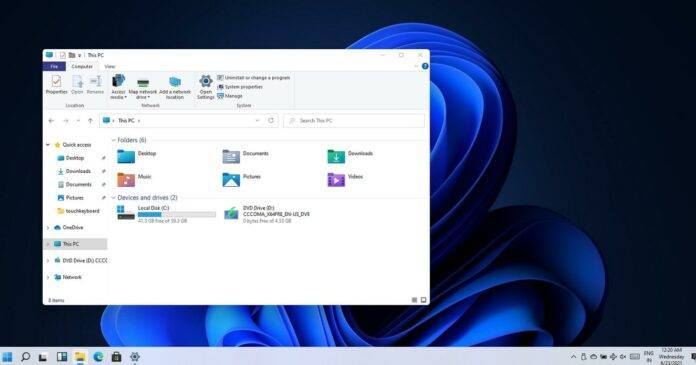696x365 pixels.
Task: Open Task View on the taskbar
Action: (43, 357)
